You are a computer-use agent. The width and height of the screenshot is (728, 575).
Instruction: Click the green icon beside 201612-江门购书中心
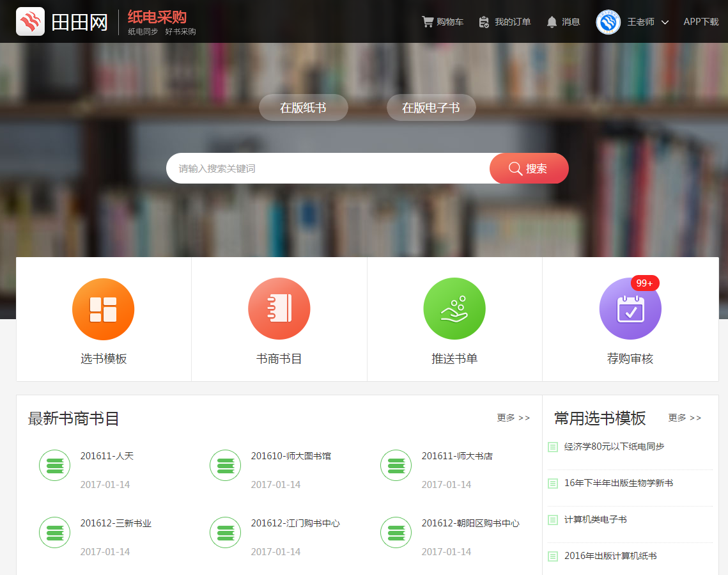coord(225,532)
